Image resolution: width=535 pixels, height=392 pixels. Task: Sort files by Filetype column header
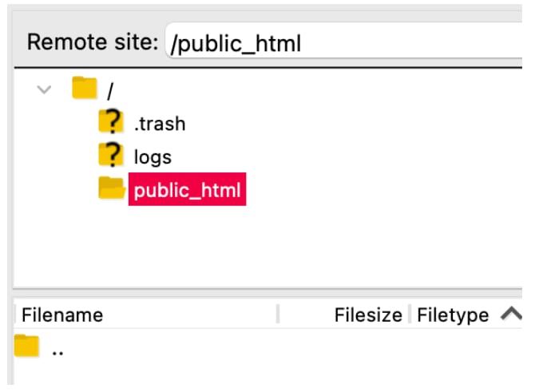click(452, 315)
